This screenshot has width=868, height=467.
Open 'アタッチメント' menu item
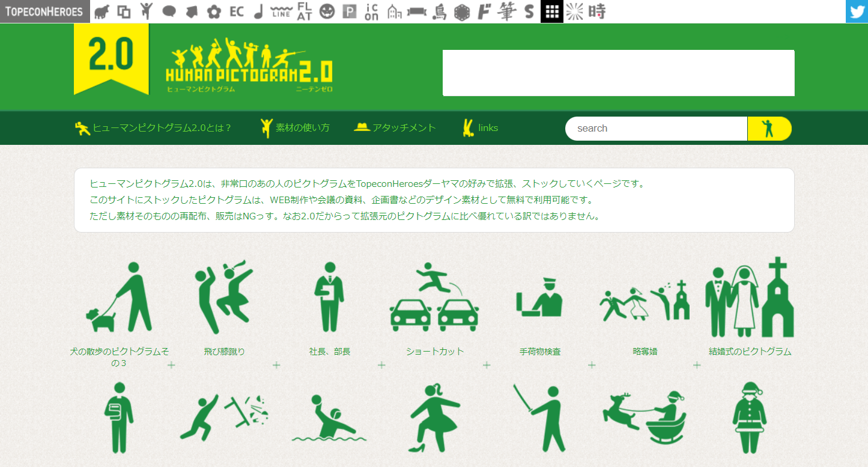click(x=395, y=127)
